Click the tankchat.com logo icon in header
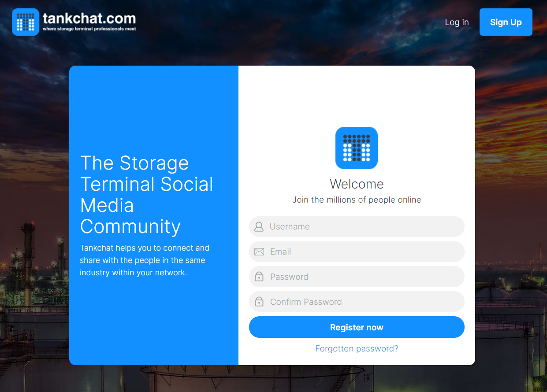Image resolution: width=547 pixels, height=392 pixels. click(26, 22)
